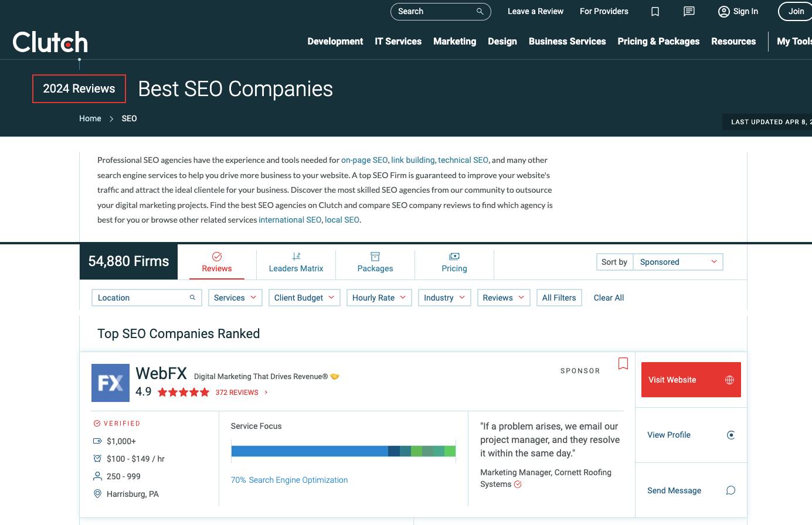Expand the Client Budget filter
This screenshot has width=812, height=525.
304,298
